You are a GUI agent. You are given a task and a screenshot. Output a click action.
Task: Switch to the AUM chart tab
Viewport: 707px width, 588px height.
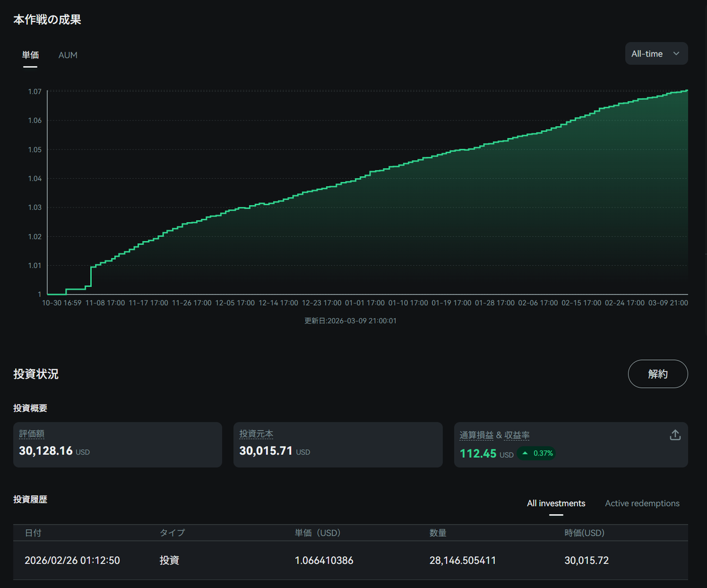[68, 55]
